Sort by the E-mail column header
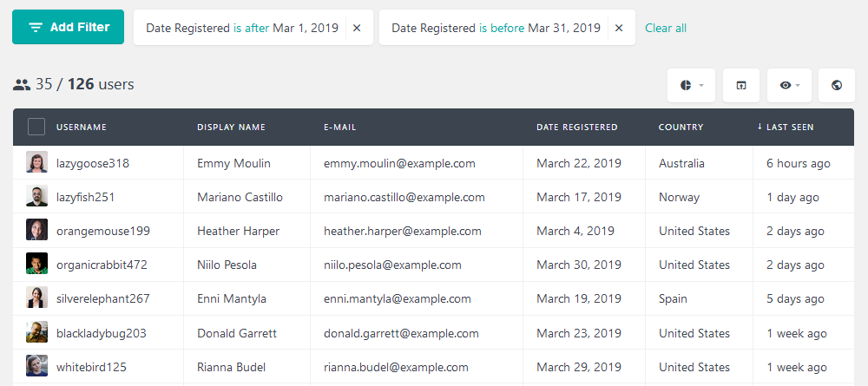Viewport: 868px width, 386px height. click(340, 128)
